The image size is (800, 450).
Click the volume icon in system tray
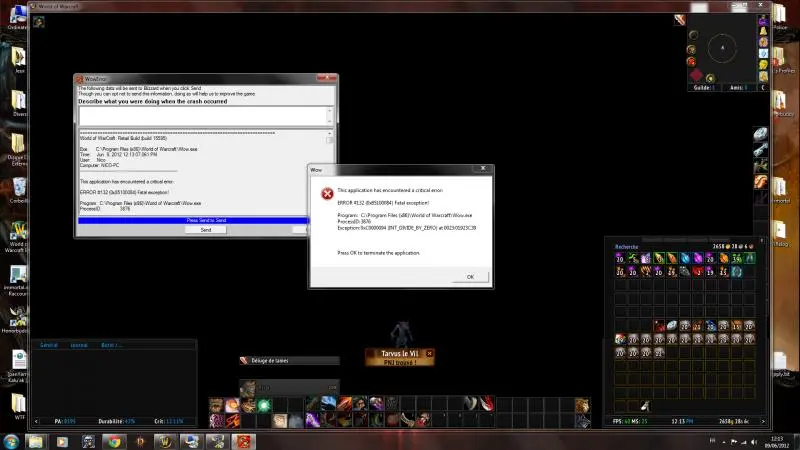click(755, 442)
